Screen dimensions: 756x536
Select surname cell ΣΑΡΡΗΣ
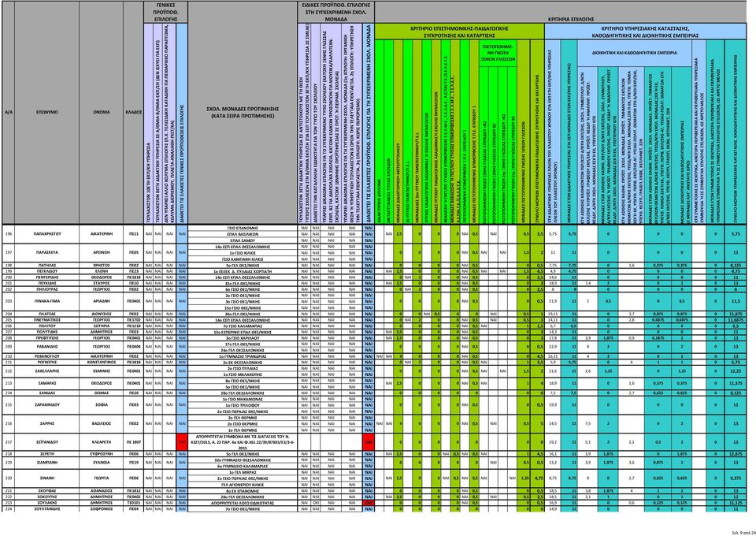tap(46, 423)
